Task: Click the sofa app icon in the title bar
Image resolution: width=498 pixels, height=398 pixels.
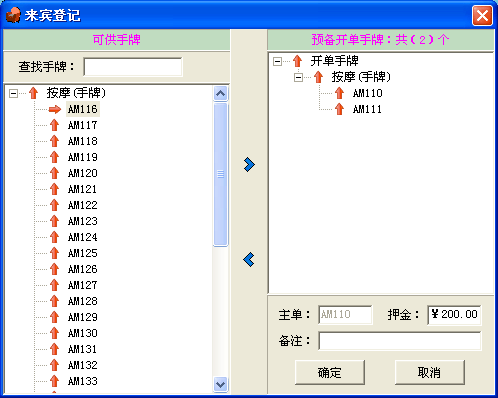Action: 13,15
